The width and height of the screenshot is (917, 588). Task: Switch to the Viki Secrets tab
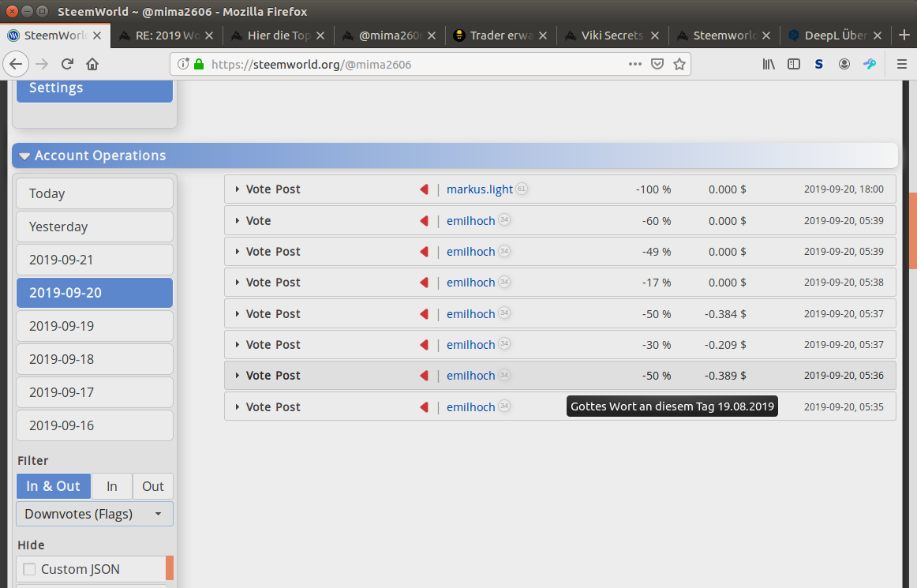pyautogui.click(x=612, y=36)
